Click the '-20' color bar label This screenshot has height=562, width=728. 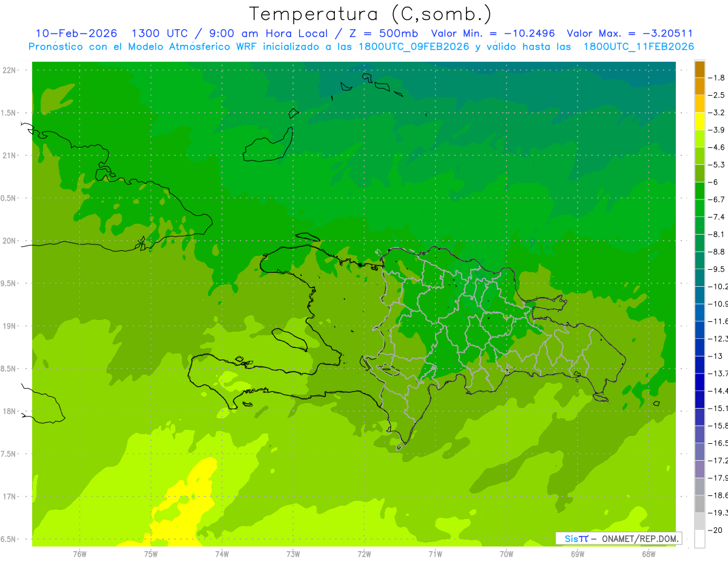(x=716, y=530)
